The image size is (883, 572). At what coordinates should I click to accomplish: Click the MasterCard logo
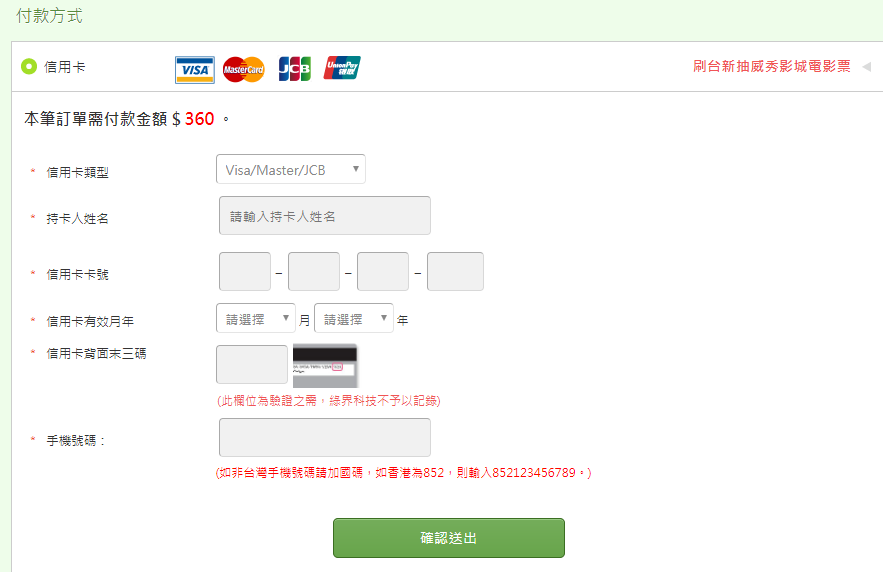click(243, 69)
